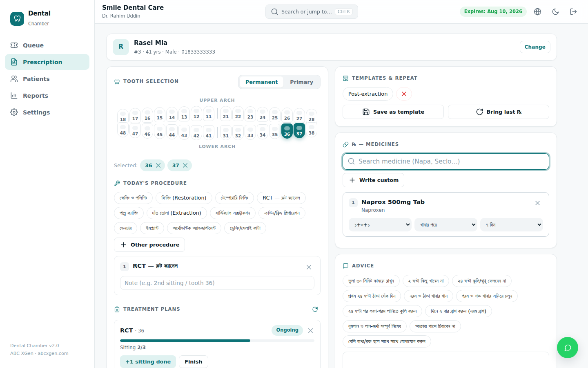
Task: Add Other procedure
Action: coord(149,245)
